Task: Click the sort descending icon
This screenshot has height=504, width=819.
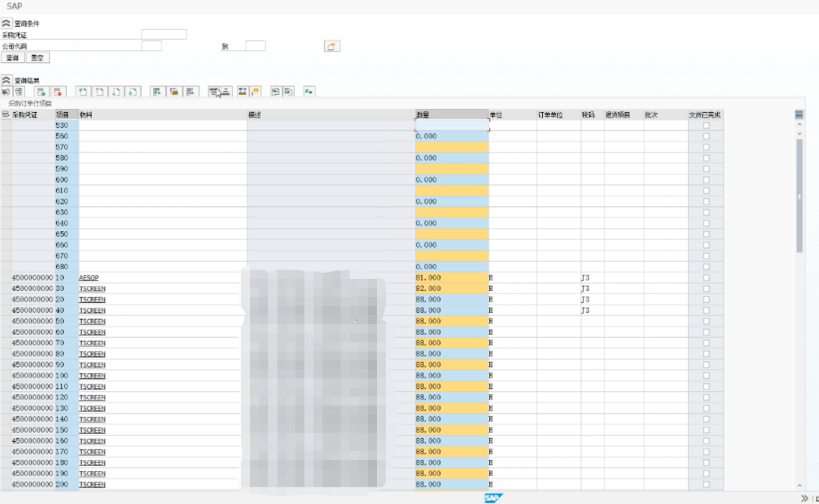Action: [226, 92]
